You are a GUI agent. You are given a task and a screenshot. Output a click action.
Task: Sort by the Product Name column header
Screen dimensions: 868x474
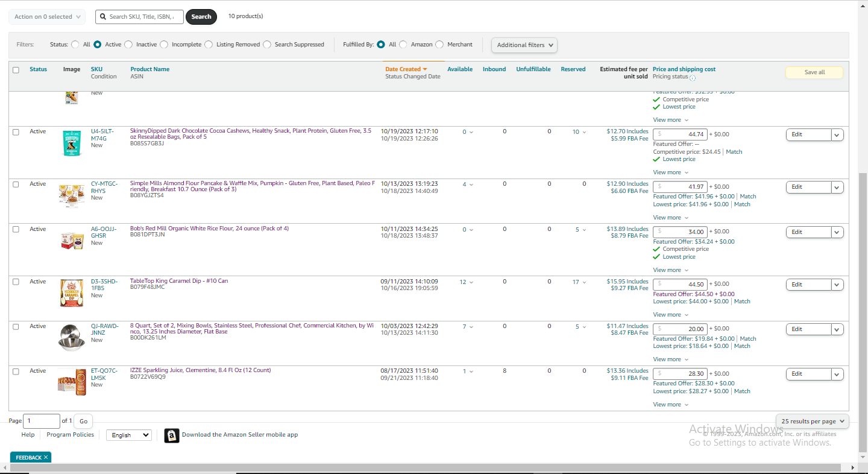click(x=150, y=69)
